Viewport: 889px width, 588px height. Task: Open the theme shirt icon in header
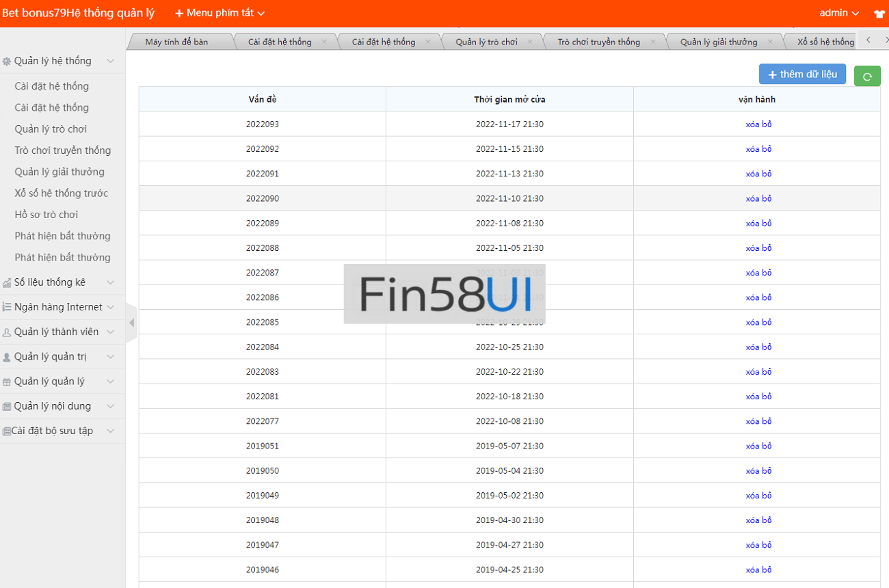(879, 13)
